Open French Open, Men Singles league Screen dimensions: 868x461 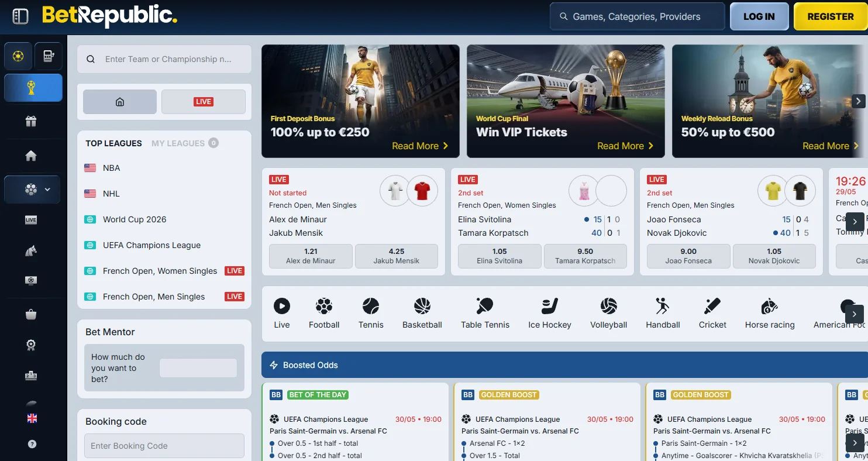pos(164,297)
